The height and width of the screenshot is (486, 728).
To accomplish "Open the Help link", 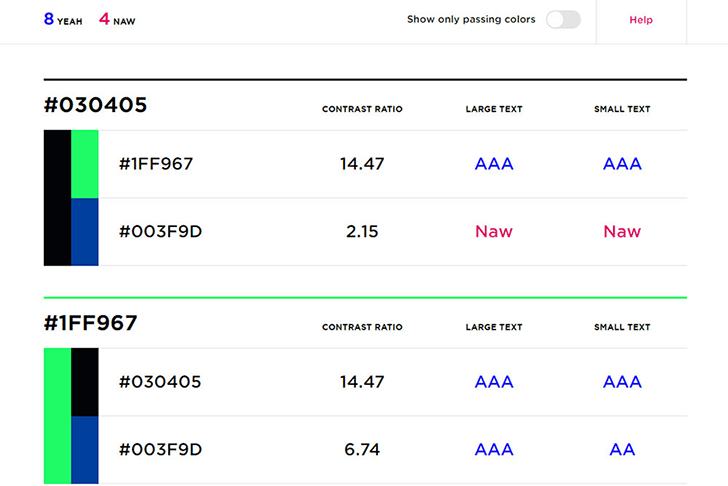I will [641, 20].
